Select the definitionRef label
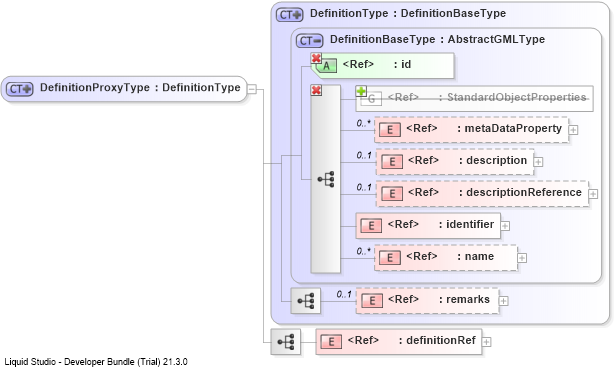Image resolution: width=614 pixels, height=367 pixels. tap(441, 340)
